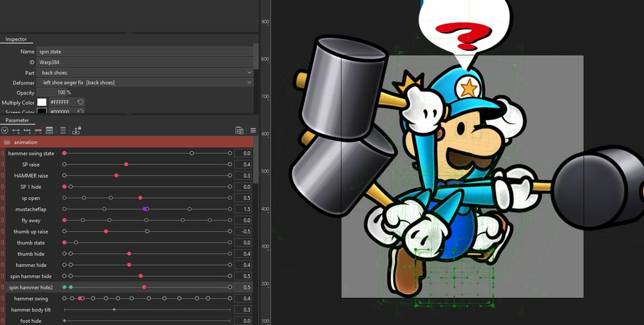Viewport: 644px width, 325px height.
Task: Click the white Multiply Color swatch
Action: tap(42, 102)
